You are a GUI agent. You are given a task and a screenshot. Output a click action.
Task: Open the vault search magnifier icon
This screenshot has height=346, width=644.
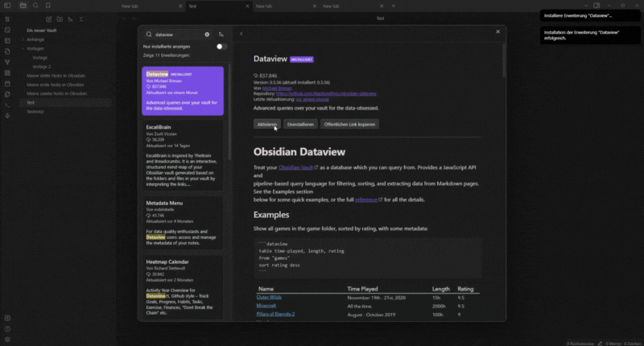(x=35, y=6)
